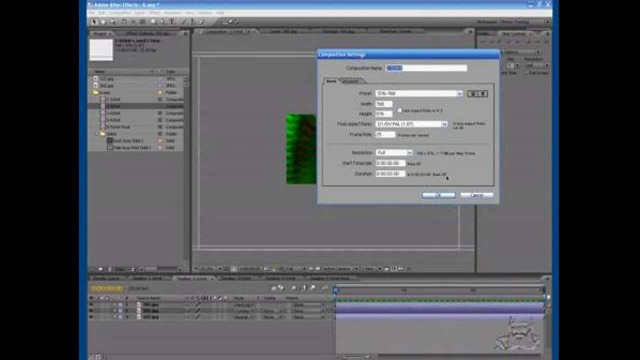Screen dimensions: 640x360
Task: Click the Composition Name field
Action: [426, 68]
